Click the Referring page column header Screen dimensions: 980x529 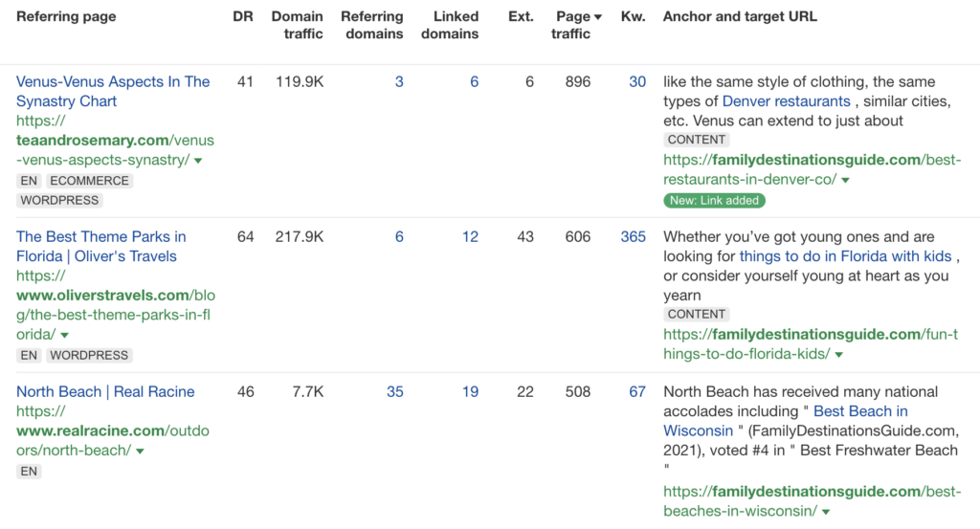pyautogui.click(x=66, y=17)
